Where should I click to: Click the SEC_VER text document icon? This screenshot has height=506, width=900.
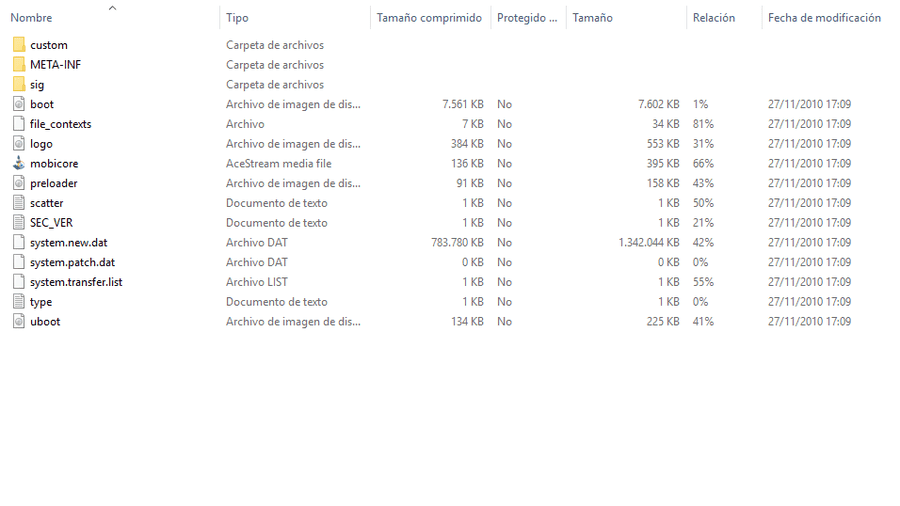point(19,223)
